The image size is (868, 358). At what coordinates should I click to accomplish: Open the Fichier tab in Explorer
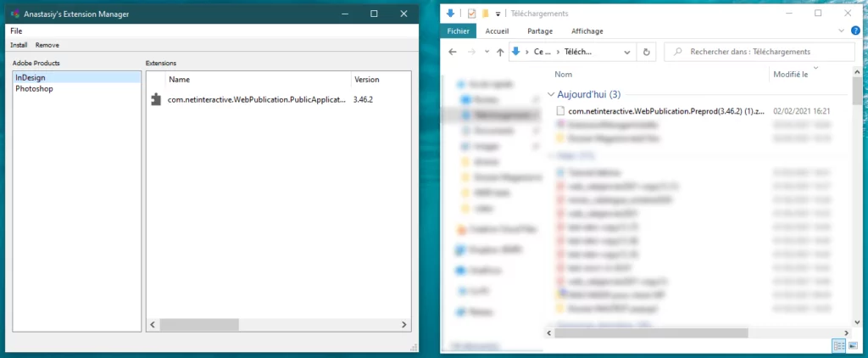point(459,31)
